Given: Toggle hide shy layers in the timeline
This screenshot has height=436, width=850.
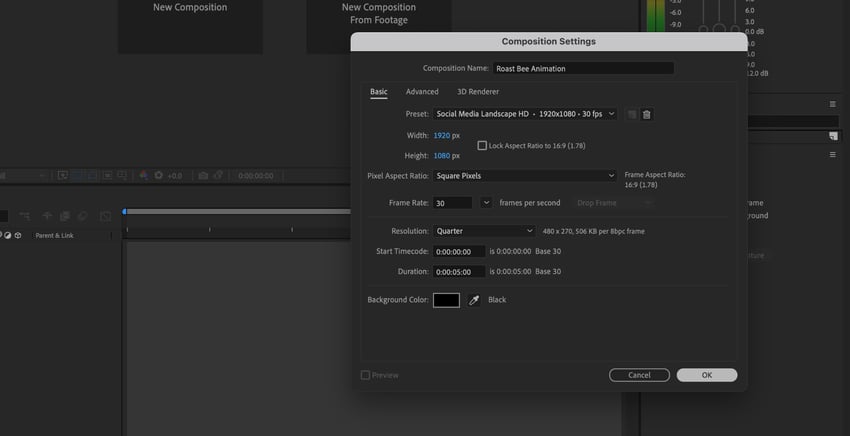Looking at the screenshot, I should point(47,216).
